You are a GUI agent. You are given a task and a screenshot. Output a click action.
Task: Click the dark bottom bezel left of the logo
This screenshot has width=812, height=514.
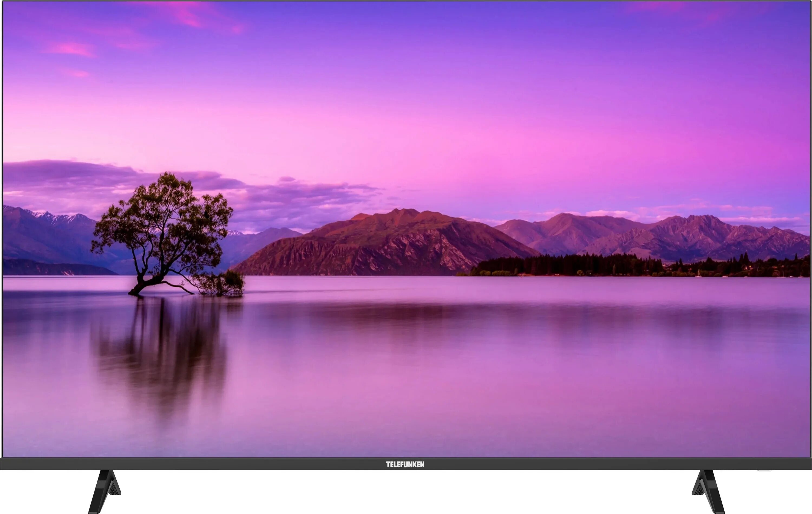(202, 464)
